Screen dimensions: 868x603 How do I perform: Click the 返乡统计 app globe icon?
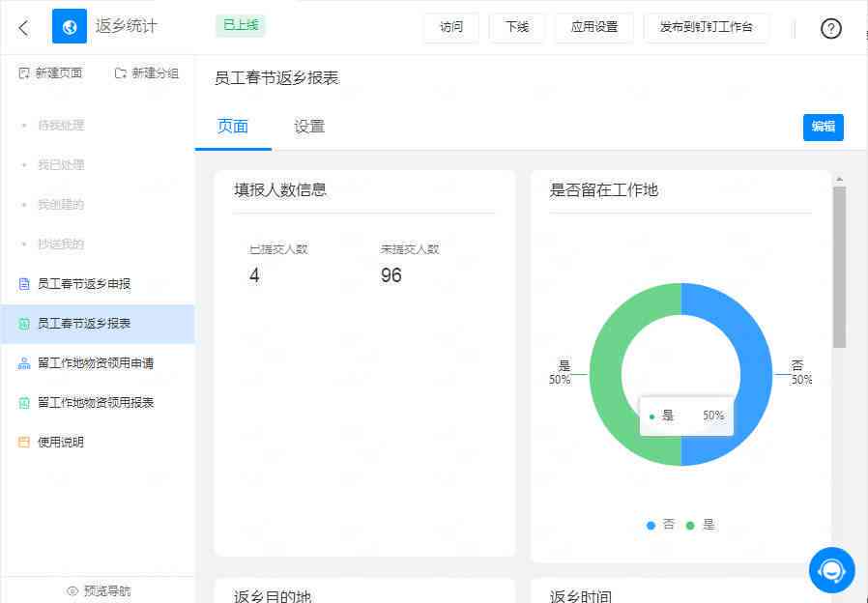tap(70, 26)
